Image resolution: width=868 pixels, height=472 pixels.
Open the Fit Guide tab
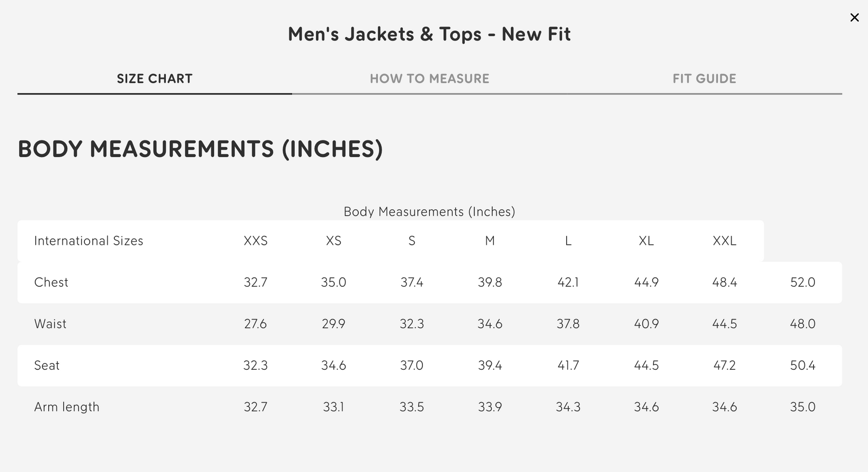[704, 79]
